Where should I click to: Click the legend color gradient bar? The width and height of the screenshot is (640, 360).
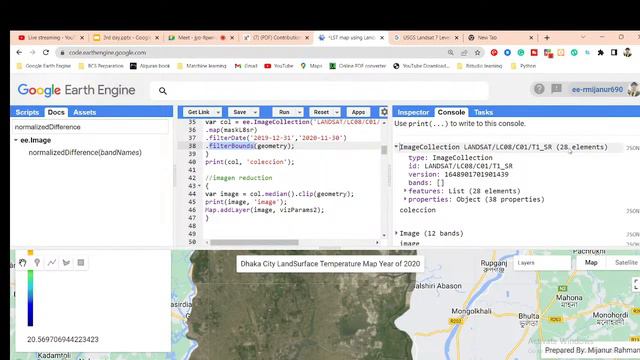(x=30, y=298)
